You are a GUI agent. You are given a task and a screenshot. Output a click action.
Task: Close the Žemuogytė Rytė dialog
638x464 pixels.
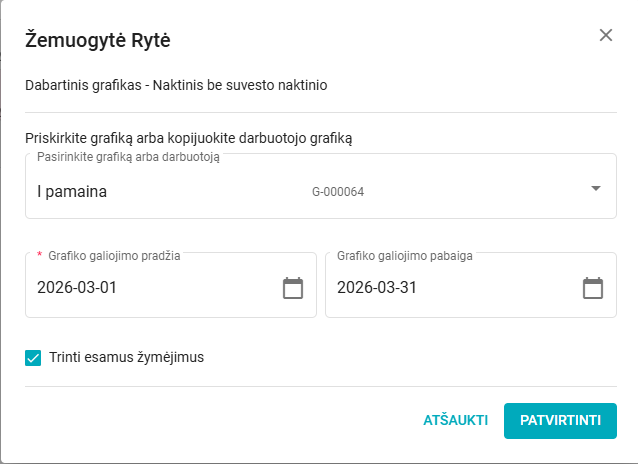click(605, 35)
